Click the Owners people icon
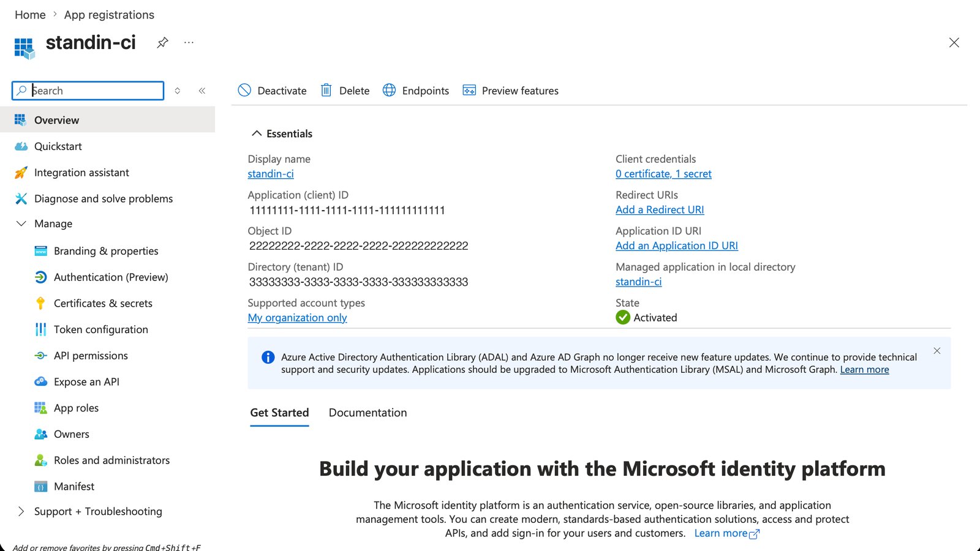Screen dimensions: 980x551 pos(40,434)
